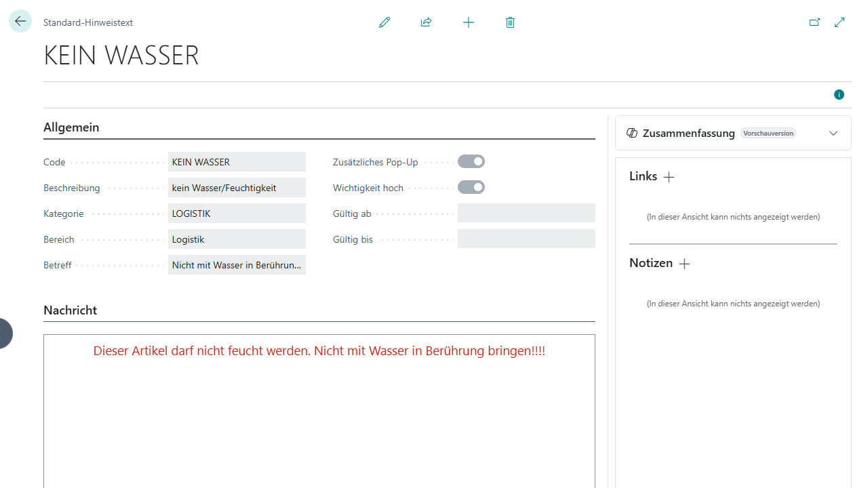This screenshot has height=488, width=868.
Task: Click the Gültig ab date field
Action: pyautogui.click(x=526, y=213)
